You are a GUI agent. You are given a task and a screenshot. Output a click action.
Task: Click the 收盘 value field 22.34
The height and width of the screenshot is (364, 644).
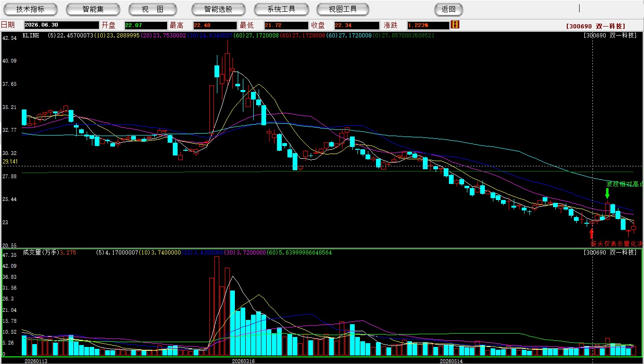click(x=356, y=25)
